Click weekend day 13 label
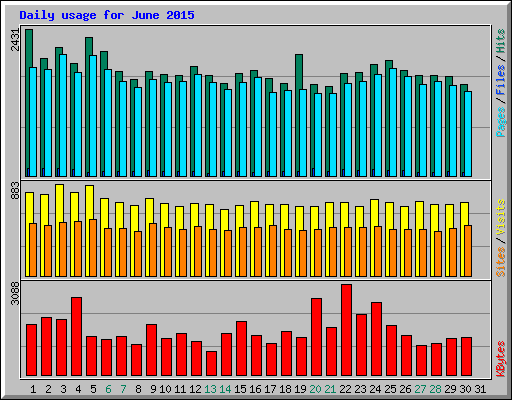Viewport: 512px width, 400px height. [210, 389]
